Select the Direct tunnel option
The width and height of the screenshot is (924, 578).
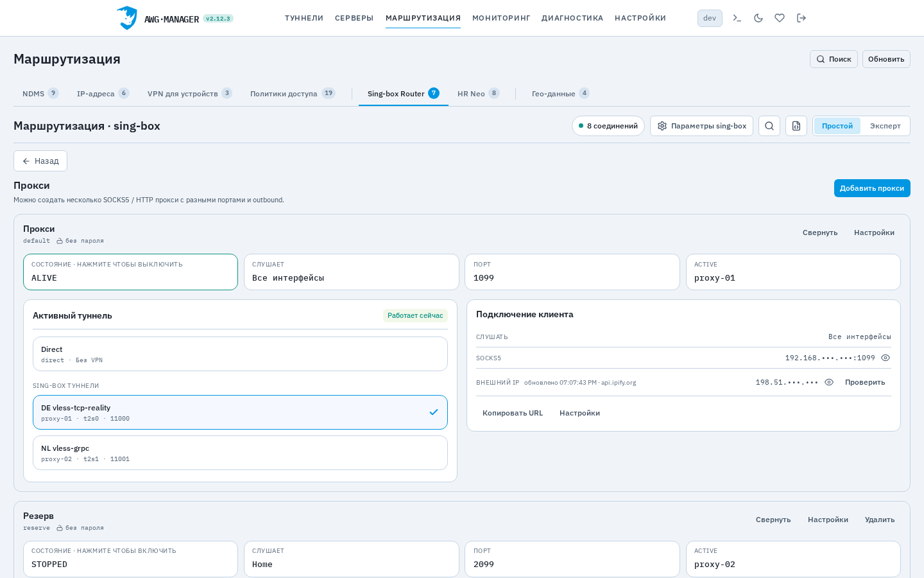point(240,354)
